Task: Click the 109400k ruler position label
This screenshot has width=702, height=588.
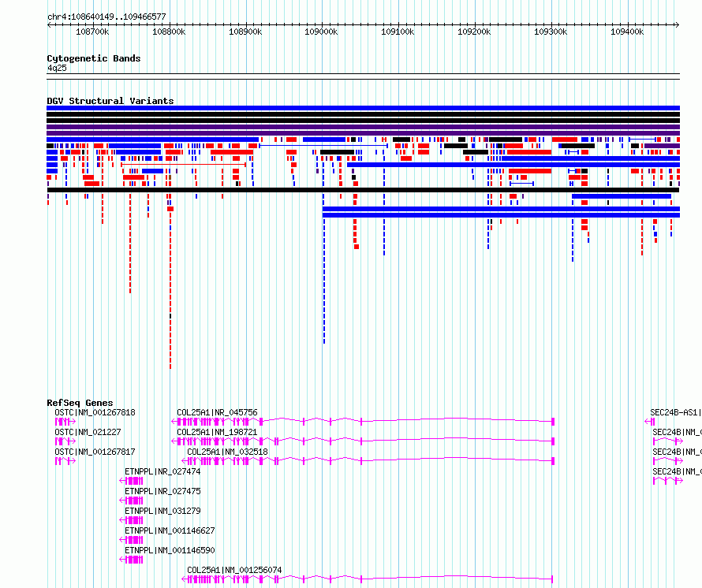Action: pyautogui.click(x=627, y=32)
